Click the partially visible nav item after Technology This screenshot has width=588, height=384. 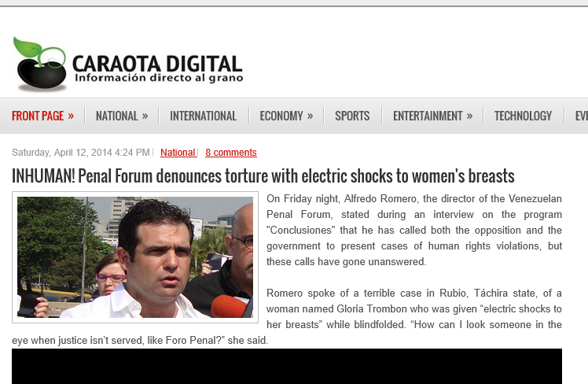tap(581, 116)
